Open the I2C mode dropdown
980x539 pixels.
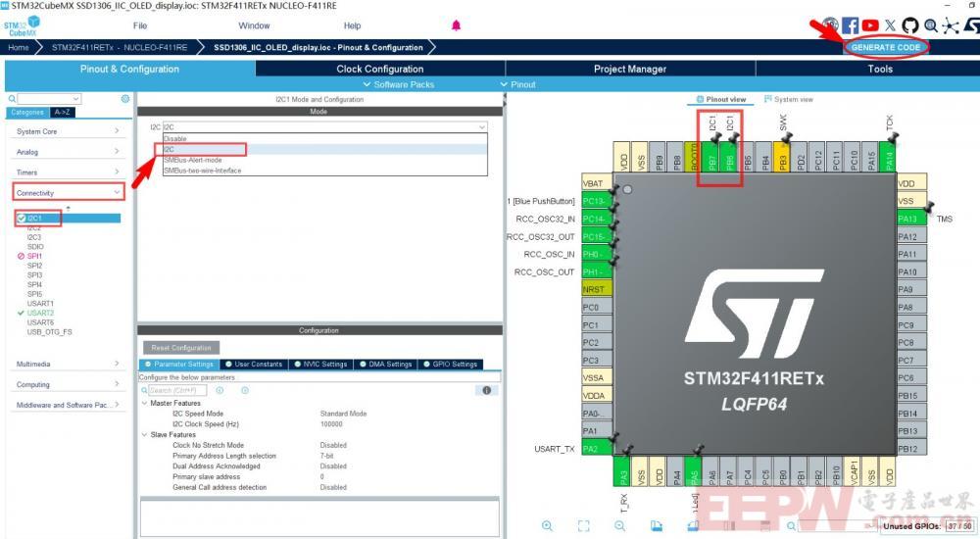tap(324, 127)
